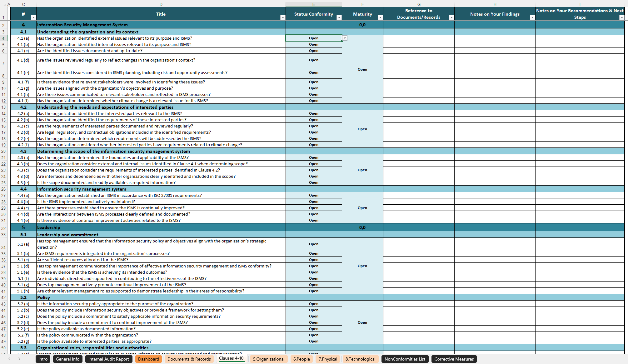
Task: Open the filter on the Title column
Action: 283,17
